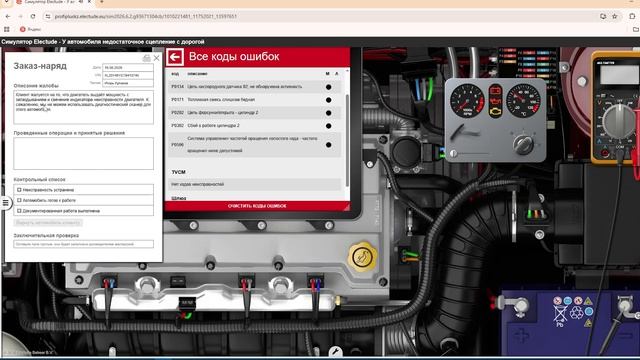Viewport: 640px width, 360px height.
Task: Close the Заказ-наряд panel
Action: coord(157,58)
